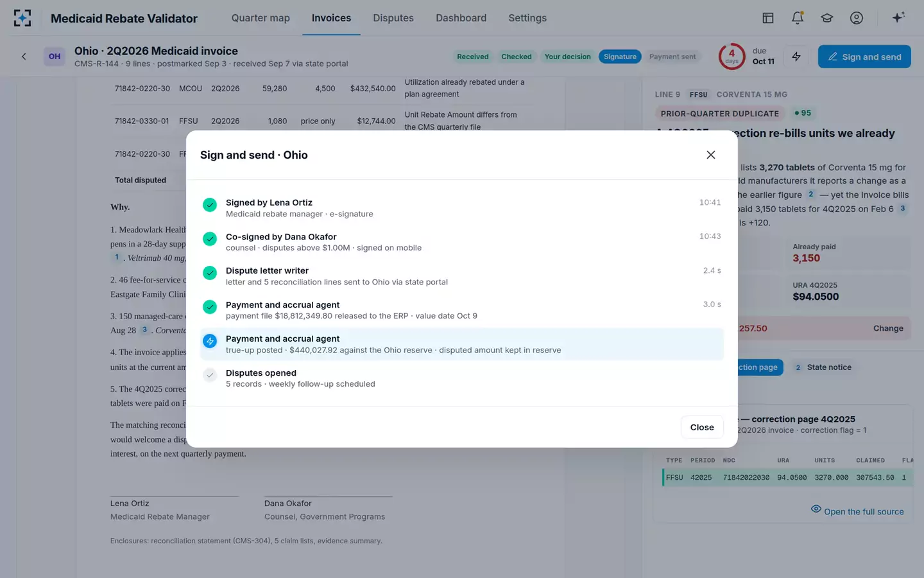
Task: Click the FFSU 42025 source data row
Action: [x=788, y=478]
